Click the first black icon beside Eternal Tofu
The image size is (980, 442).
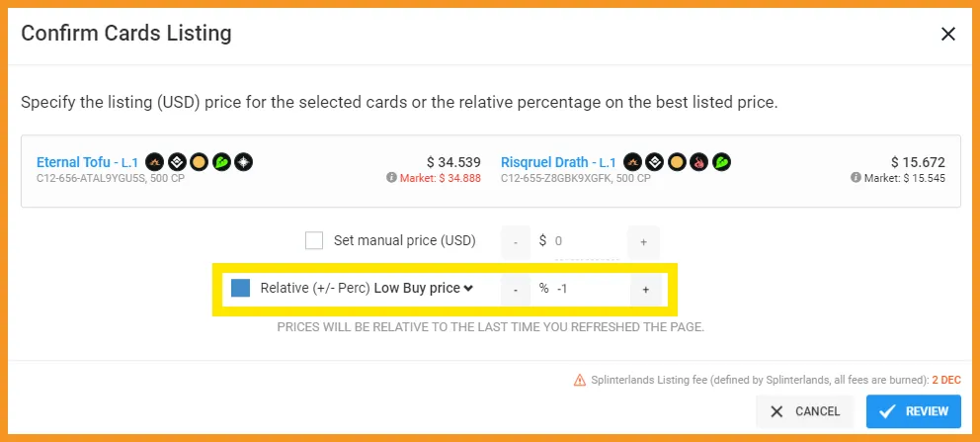click(x=154, y=162)
